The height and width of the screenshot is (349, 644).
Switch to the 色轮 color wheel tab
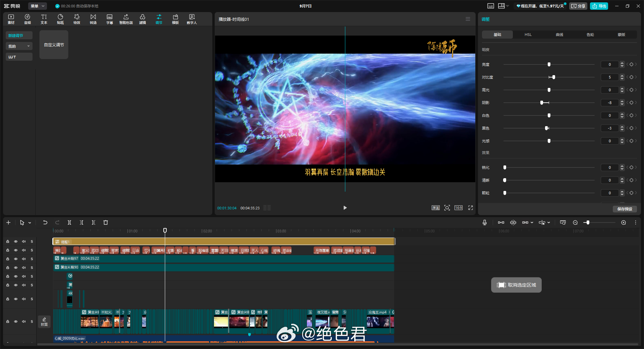[590, 35]
